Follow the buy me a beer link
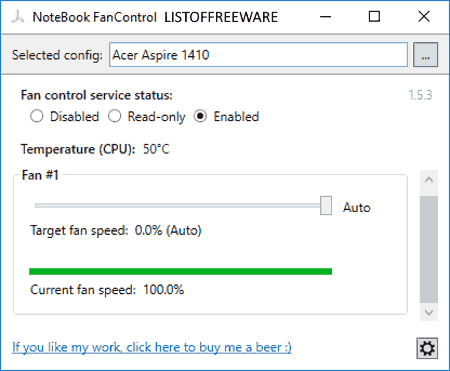Image resolution: width=450 pixels, height=371 pixels. coord(152,347)
